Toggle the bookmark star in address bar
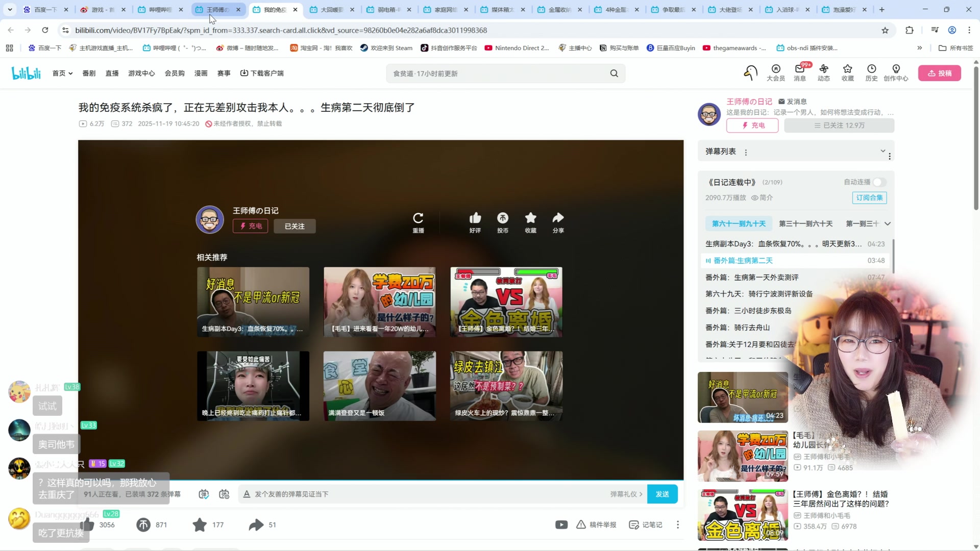Image resolution: width=980 pixels, height=551 pixels. [x=885, y=30]
